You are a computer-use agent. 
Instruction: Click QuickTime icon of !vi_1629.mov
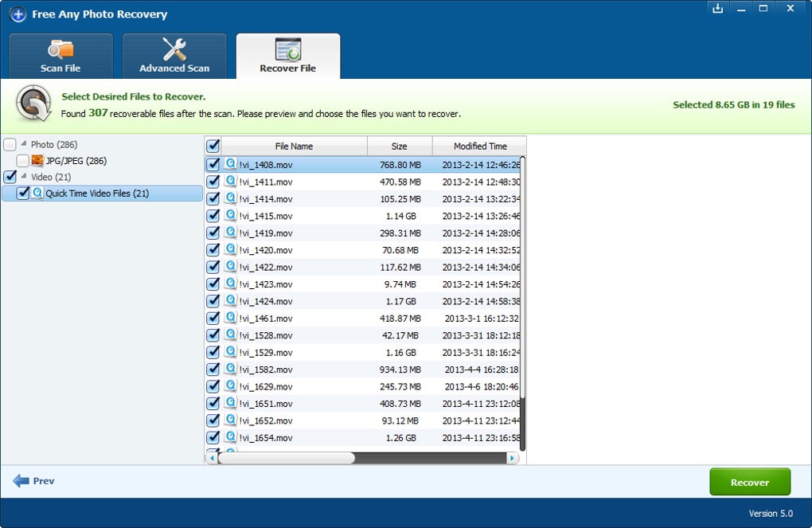tap(230, 386)
